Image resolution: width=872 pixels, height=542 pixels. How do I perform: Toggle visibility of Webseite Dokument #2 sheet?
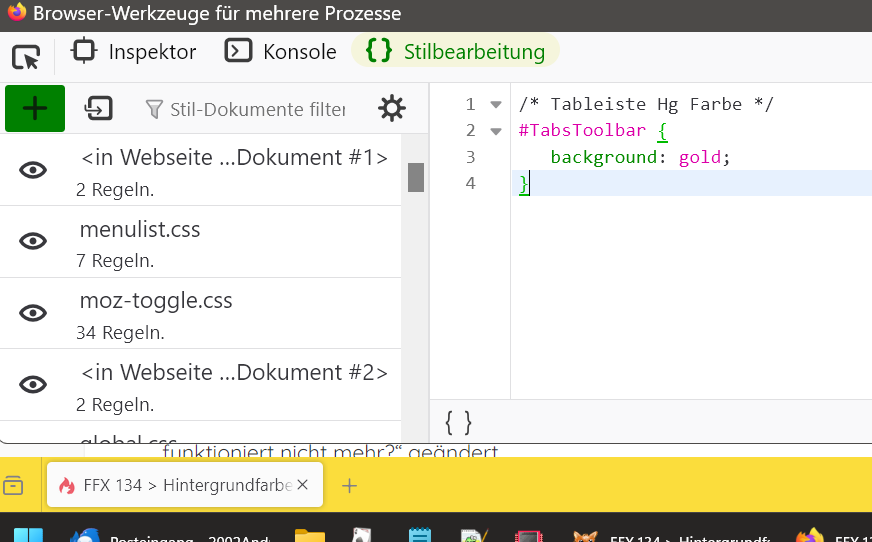(x=34, y=384)
